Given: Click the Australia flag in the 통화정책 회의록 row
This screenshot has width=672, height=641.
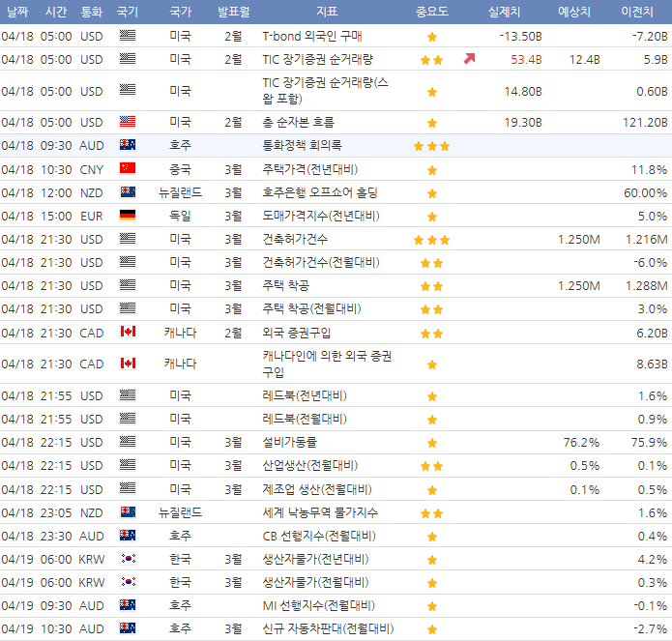Looking at the screenshot, I should pos(128,145).
